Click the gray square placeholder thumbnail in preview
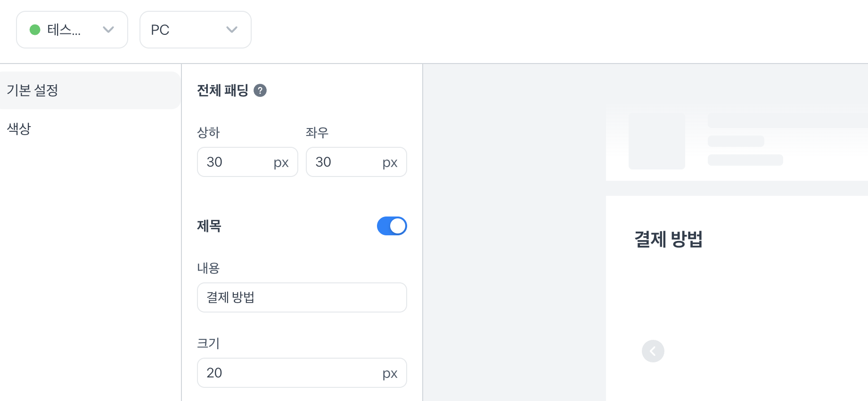 tap(656, 141)
